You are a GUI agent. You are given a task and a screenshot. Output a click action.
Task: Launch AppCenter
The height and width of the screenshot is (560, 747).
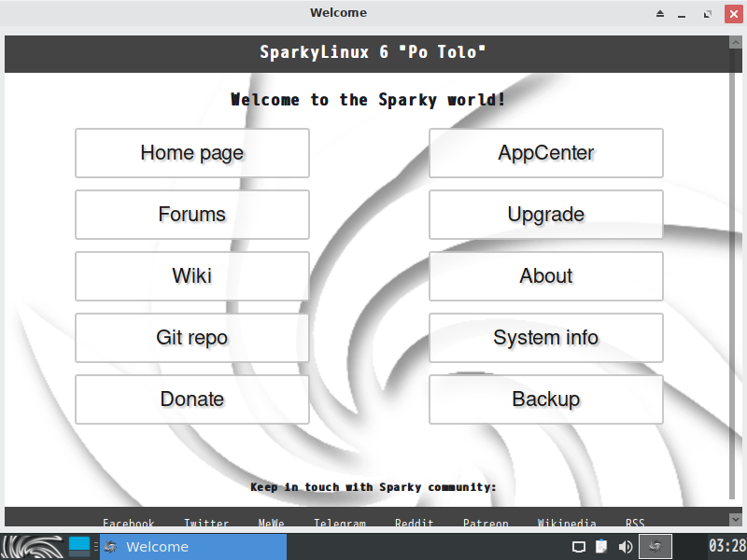546,153
